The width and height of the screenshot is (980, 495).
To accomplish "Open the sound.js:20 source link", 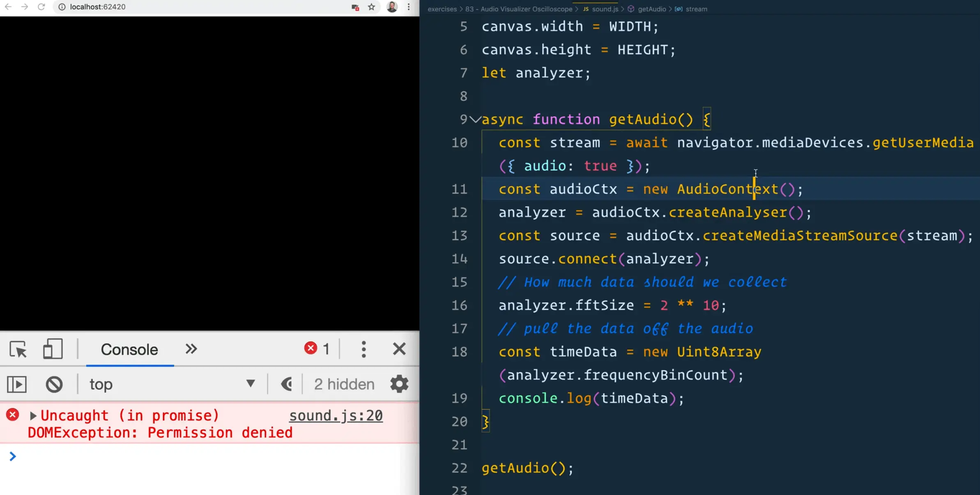I will click(336, 416).
